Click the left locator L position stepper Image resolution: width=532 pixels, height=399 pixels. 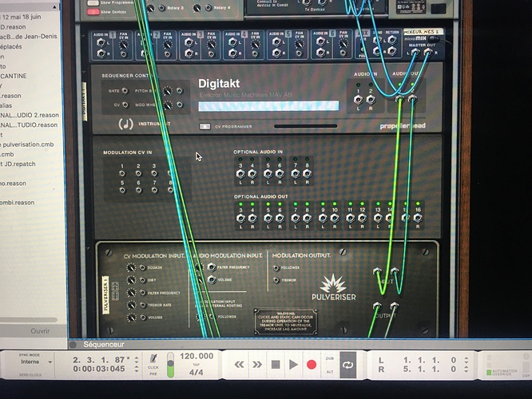pos(466,360)
